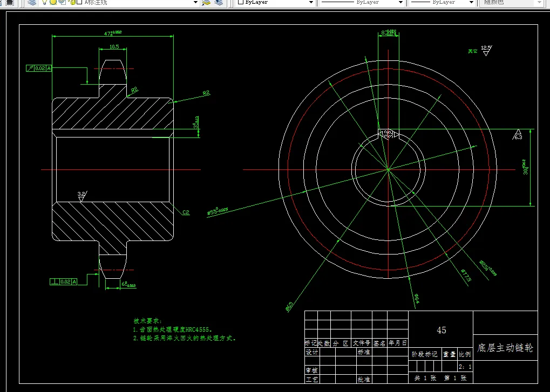This screenshot has height=392, width=550.
Task: Select the HRC4555 hardness requirement line
Action: (173, 329)
